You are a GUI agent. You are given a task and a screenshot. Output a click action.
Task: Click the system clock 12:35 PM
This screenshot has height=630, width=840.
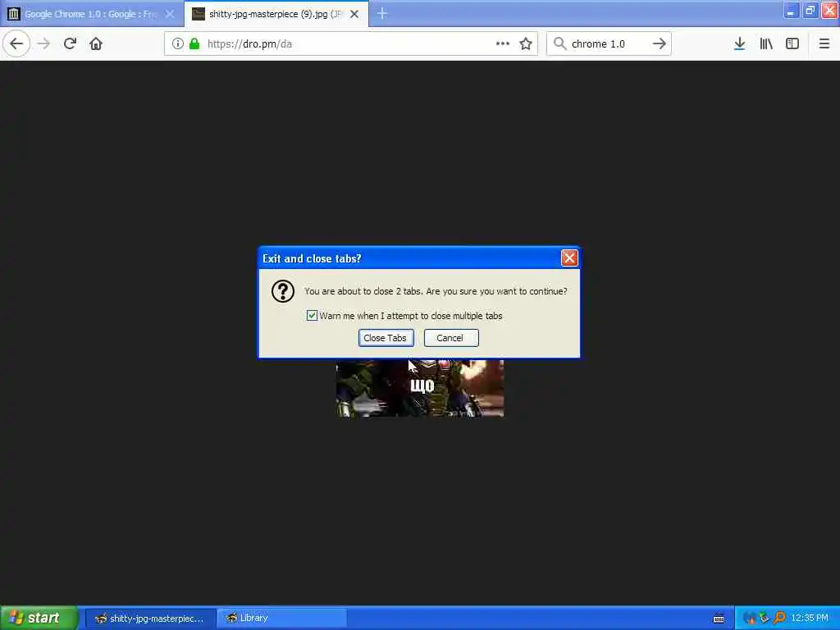(810, 618)
